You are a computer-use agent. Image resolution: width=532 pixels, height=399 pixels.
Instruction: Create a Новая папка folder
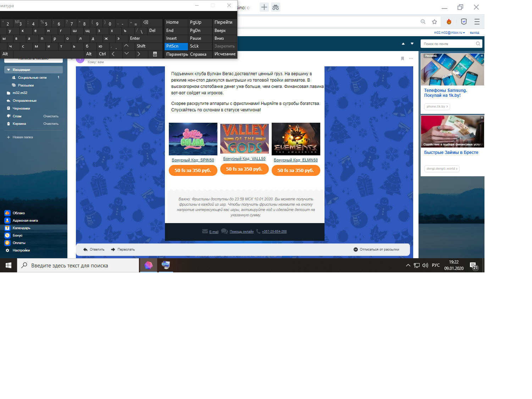point(20,137)
